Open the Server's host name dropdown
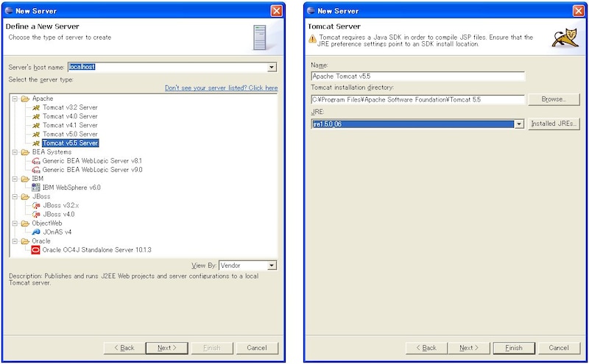589x364 pixels. [272, 68]
